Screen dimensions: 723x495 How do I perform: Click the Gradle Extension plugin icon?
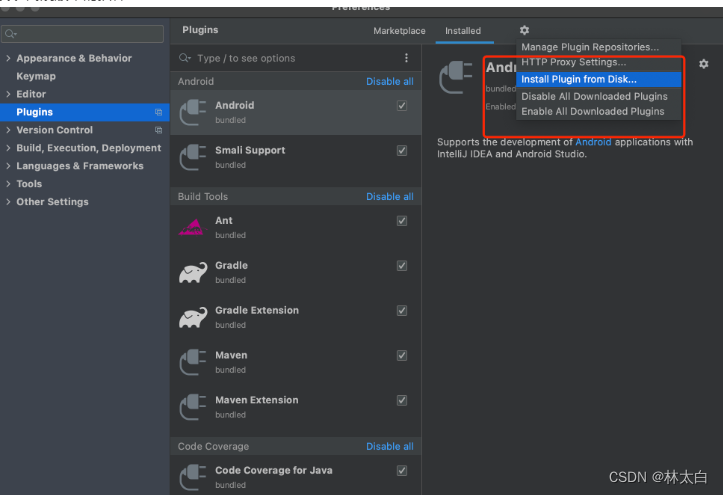pos(193,317)
